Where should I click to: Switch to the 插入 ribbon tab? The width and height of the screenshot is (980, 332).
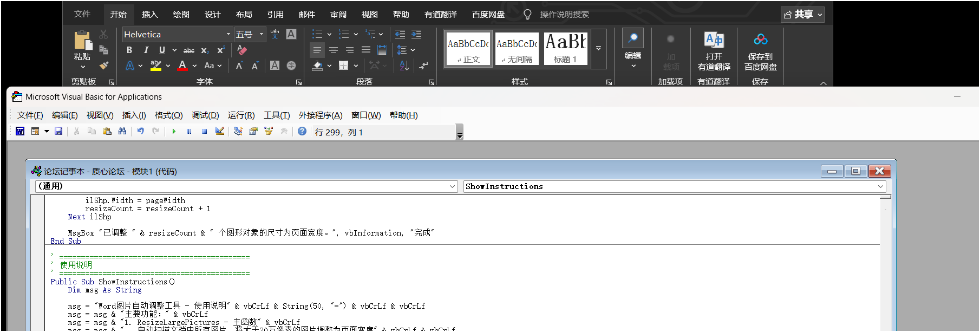pyautogui.click(x=150, y=15)
